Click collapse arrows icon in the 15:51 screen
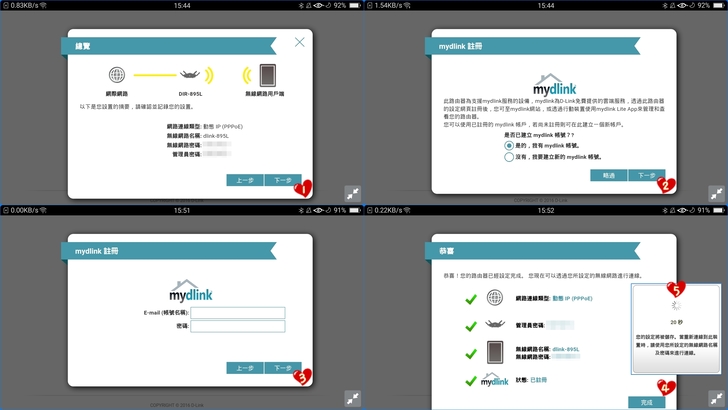The height and width of the screenshot is (410, 728). [353, 398]
